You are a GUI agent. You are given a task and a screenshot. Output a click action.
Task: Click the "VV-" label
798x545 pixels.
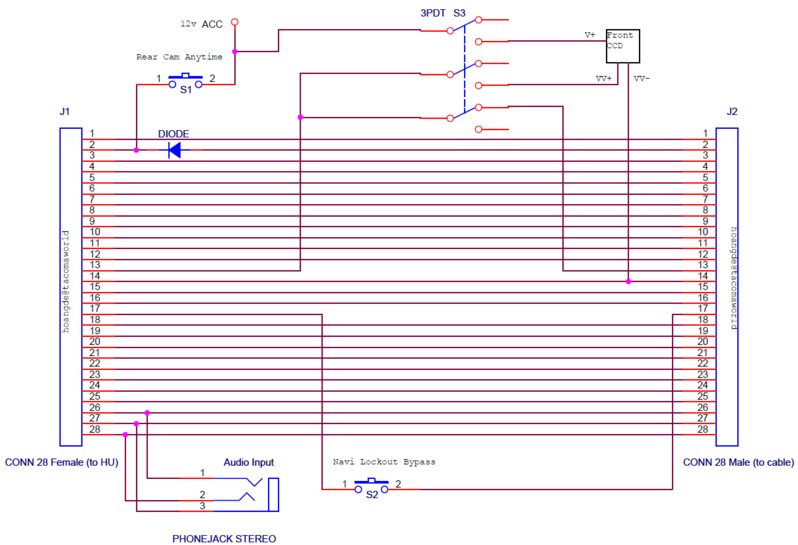642,79
